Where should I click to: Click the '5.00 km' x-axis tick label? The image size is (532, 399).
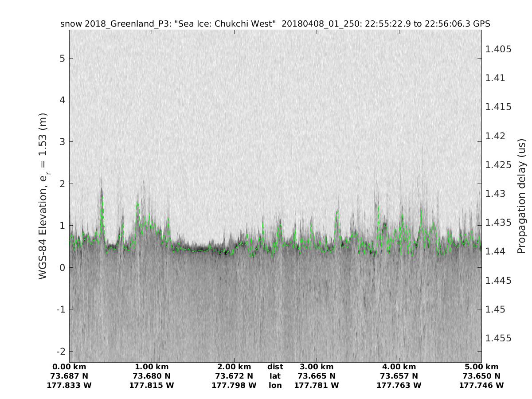pyautogui.click(x=481, y=367)
